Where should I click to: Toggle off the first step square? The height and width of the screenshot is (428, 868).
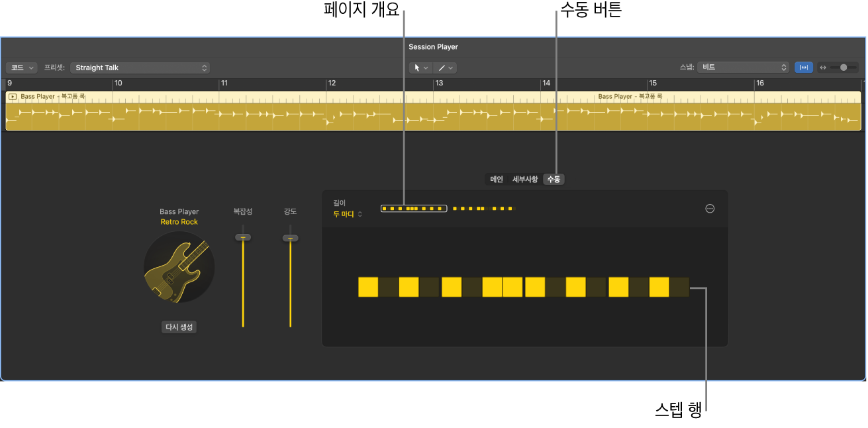[368, 286]
